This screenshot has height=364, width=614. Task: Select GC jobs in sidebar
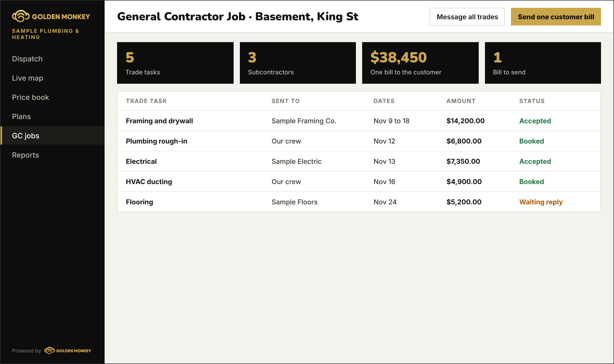coord(53,135)
